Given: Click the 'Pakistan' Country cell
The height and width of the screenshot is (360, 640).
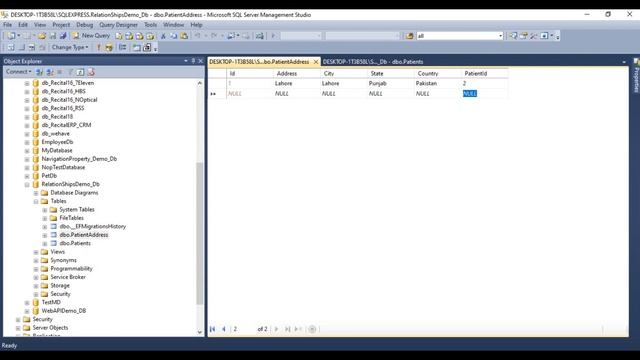Looking at the screenshot, I should point(437,83).
